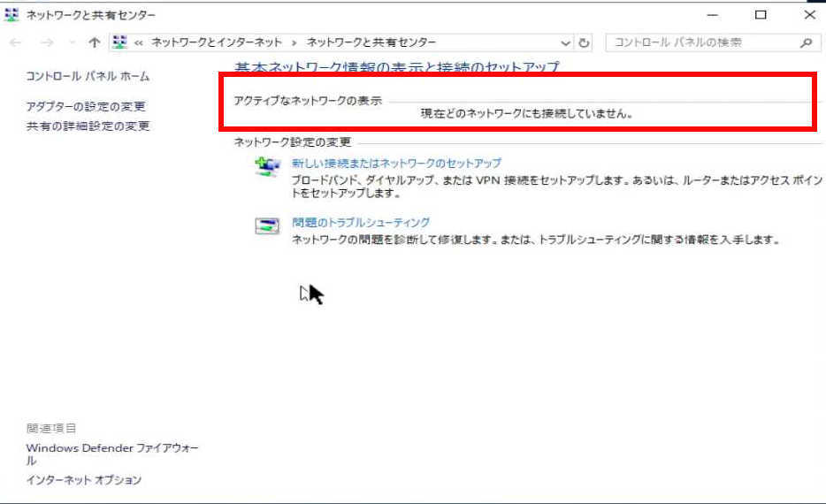
Task: Open Windows Defender ファイアウォール link
Action: 112,454
